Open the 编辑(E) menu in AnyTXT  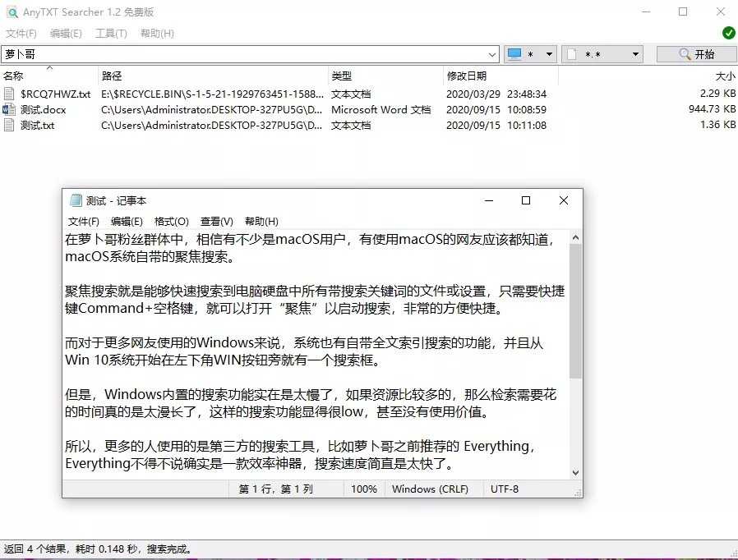(66, 34)
